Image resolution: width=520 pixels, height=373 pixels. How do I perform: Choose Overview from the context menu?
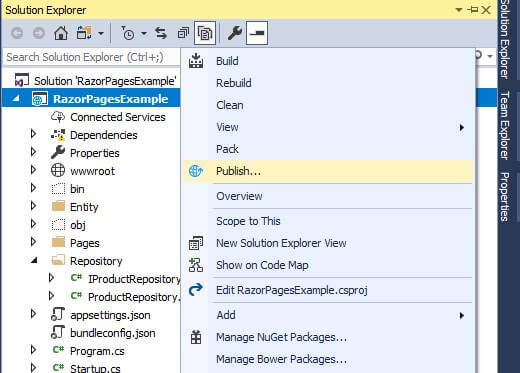(328, 196)
